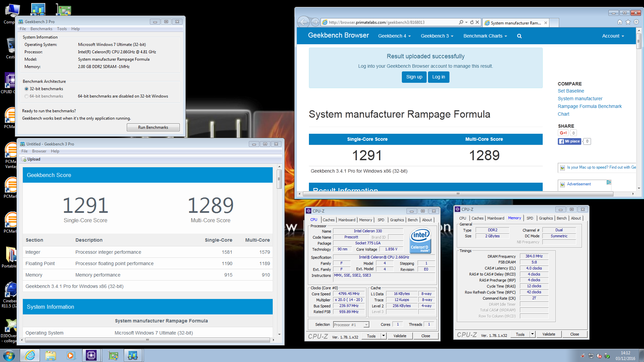Switch to Caches tab in CPU-Z CPU window
The width and height of the screenshot is (644, 362).
pyautogui.click(x=328, y=220)
